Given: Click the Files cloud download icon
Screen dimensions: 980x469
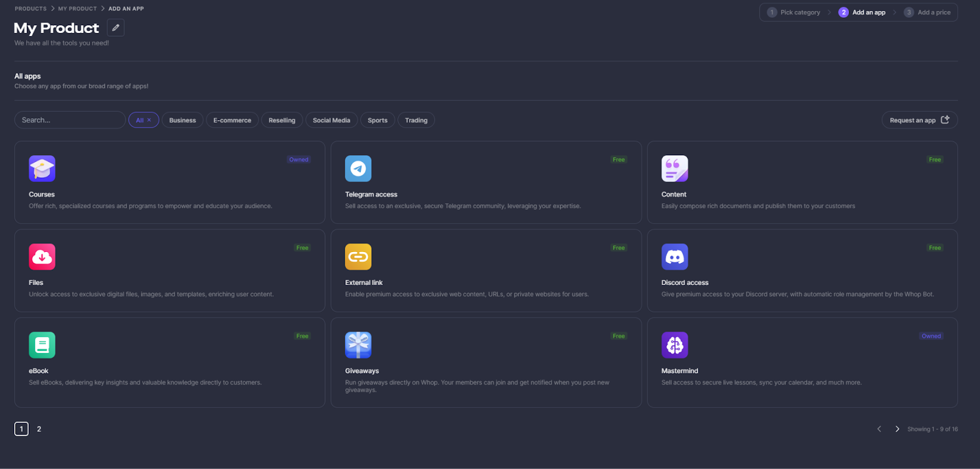Looking at the screenshot, I should click(42, 257).
